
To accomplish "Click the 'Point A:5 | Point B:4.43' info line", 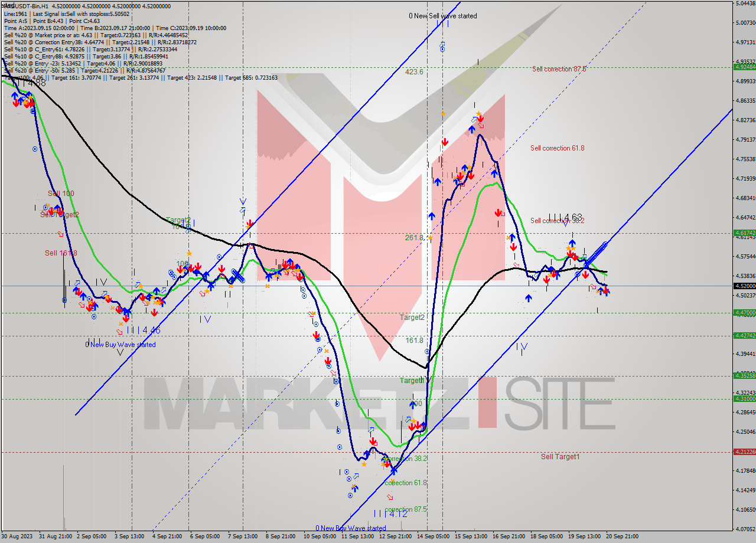I will (x=51, y=21).
